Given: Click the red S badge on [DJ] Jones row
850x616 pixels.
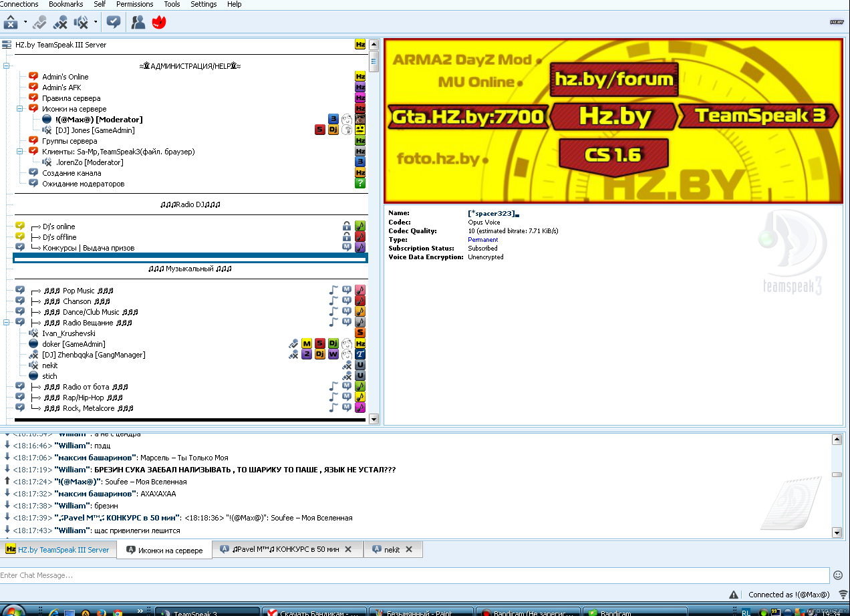Looking at the screenshot, I should [320, 130].
